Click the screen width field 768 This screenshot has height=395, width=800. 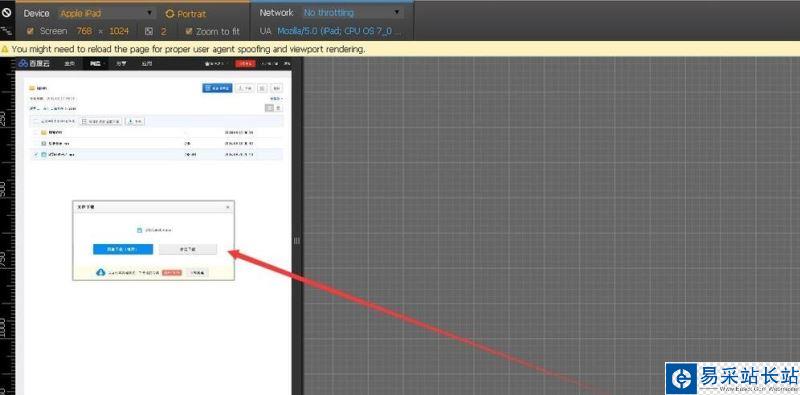pos(84,31)
